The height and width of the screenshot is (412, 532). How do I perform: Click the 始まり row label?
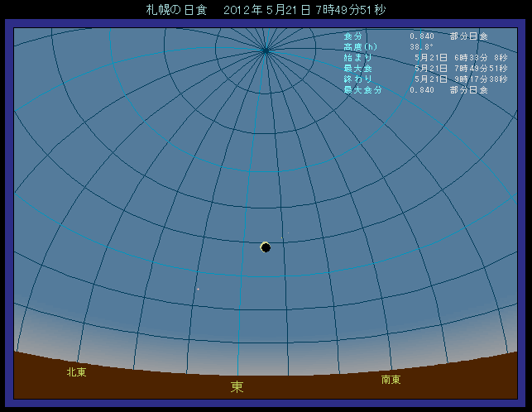coord(357,58)
